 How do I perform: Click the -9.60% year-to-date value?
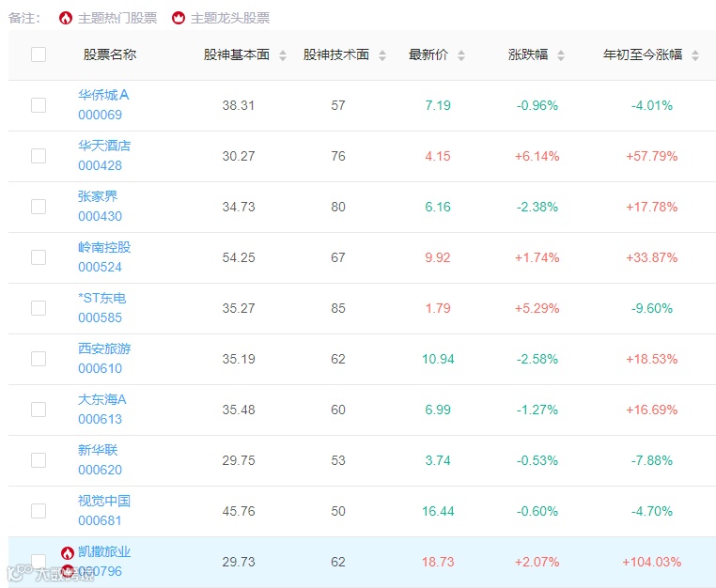651,308
